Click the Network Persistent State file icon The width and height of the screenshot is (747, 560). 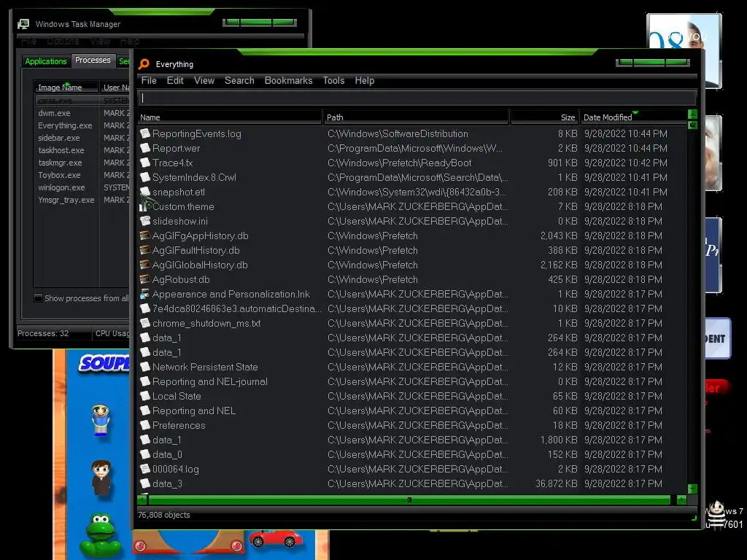tap(145, 367)
